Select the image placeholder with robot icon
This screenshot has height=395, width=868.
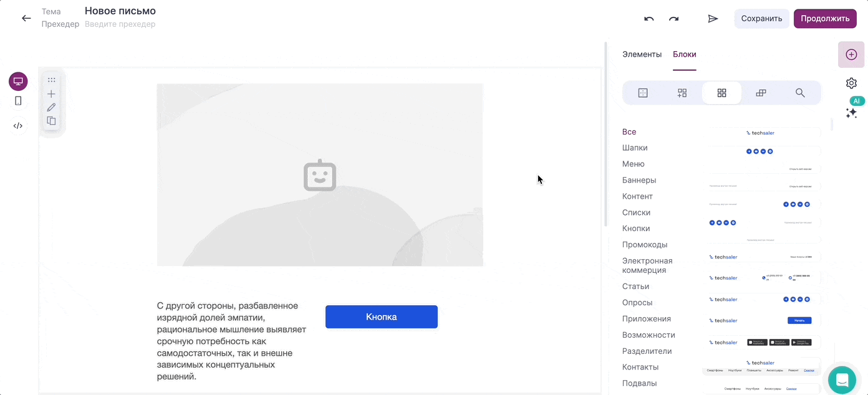click(x=320, y=175)
